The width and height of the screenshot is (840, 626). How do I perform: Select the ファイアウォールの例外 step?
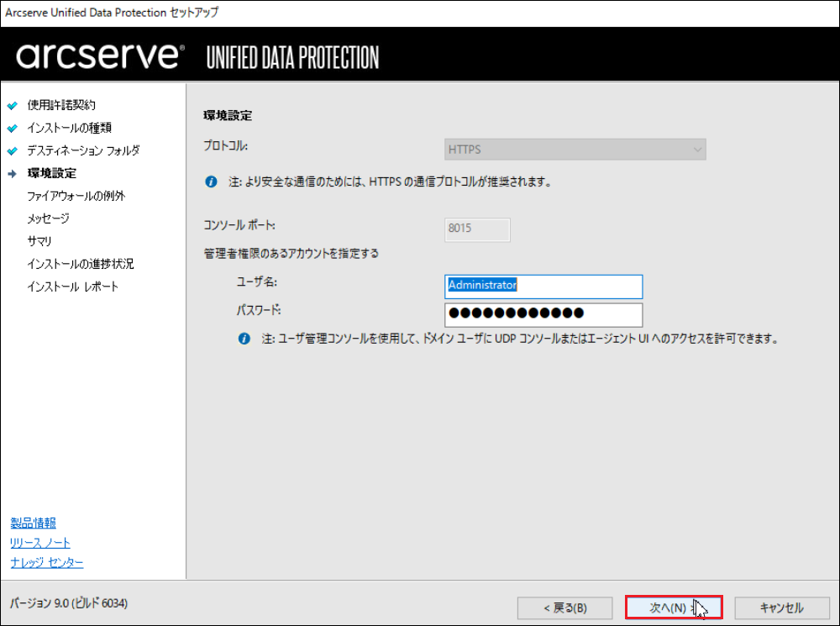click(x=76, y=196)
